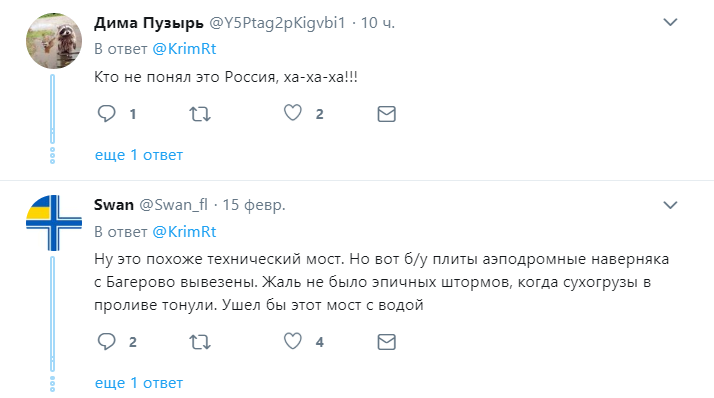Open @KrimRt mention in Swan's reply
Image resolution: width=714 pixels, height=398 pixels.
tap(184, 232)
